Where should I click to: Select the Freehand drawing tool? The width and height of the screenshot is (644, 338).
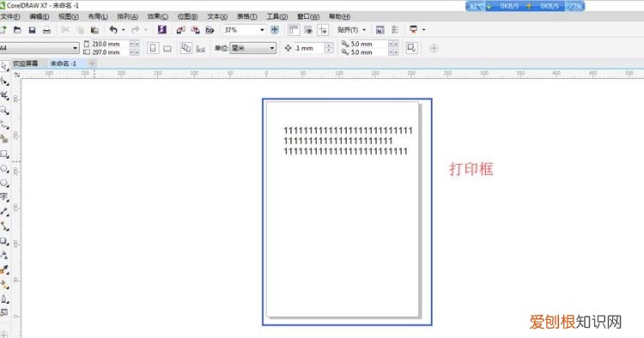pos(4,124)
